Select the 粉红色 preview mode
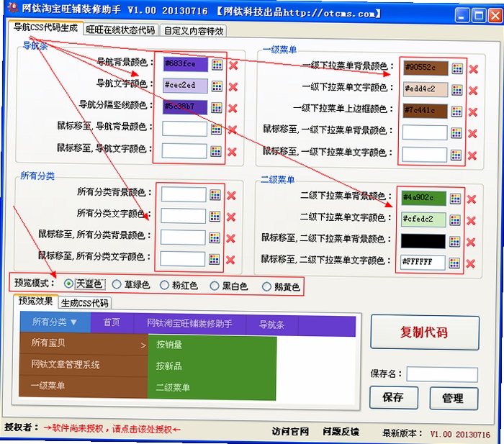 [x=164, y=285]
